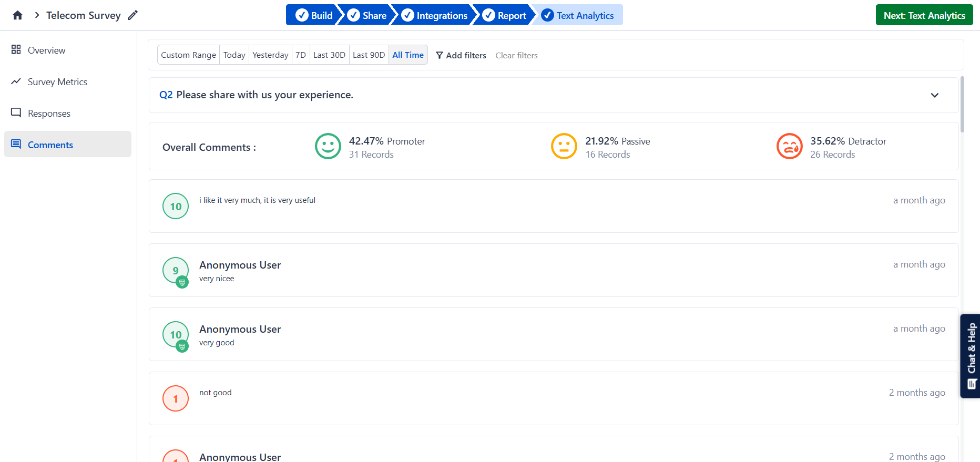Click the Survey Metrics trend line icon
980x462 pixels.
click(x=16, y=81)
